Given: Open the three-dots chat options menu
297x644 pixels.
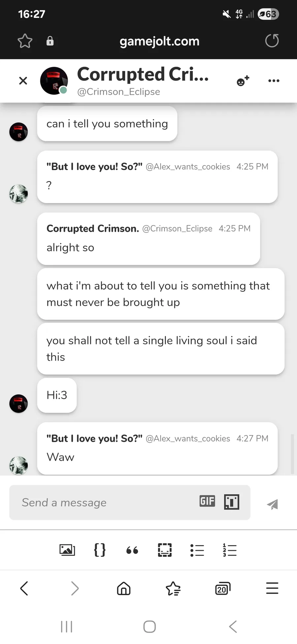Looking at the screenshot, I should (274, 81).
